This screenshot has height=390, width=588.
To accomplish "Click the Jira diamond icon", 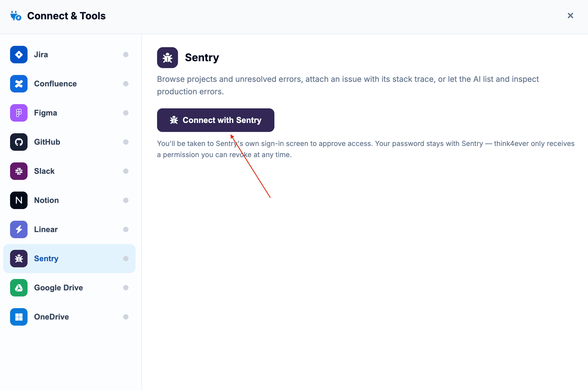I will 19,55.
